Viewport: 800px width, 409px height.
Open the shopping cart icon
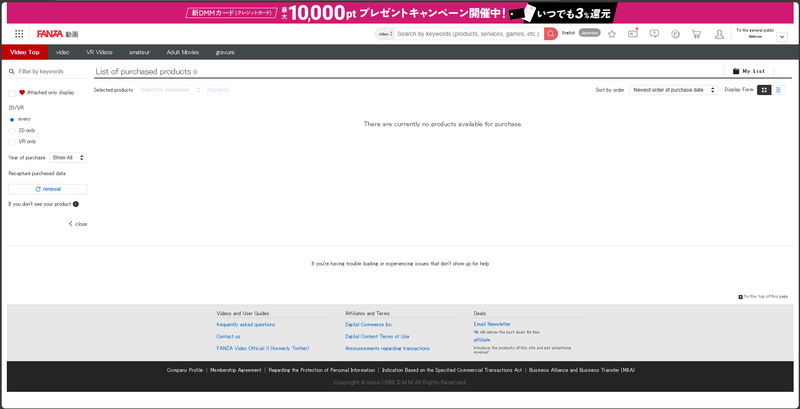click(x=696, y=34)
